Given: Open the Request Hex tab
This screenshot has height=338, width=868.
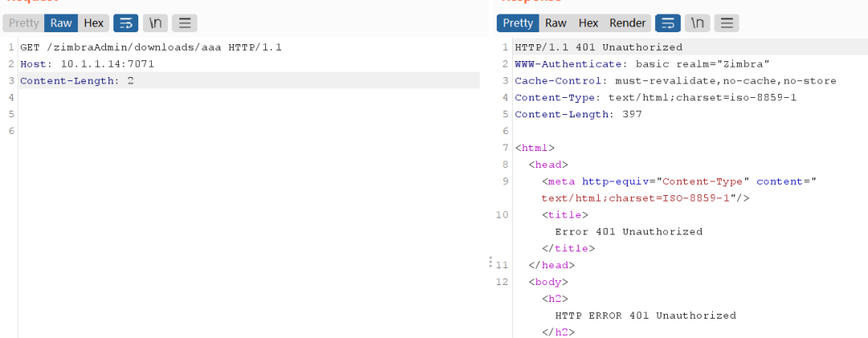Looking at the screenshot, I should pos(93,23).
